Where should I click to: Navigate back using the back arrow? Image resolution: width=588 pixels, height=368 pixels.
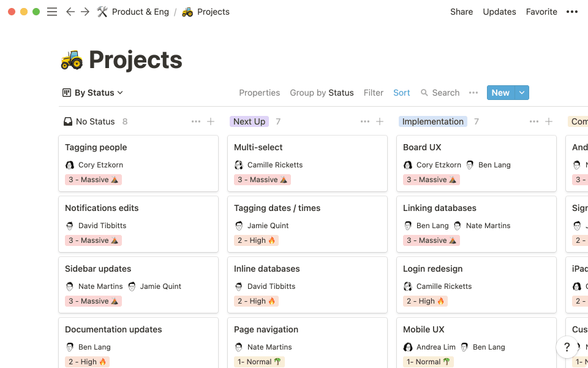pyautogui.click(x=70, y=11)
